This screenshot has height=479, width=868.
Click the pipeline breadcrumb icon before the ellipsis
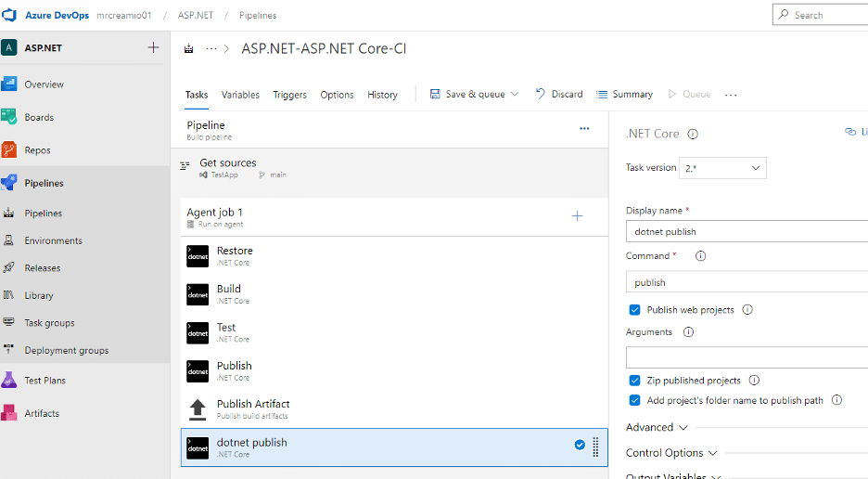pyautogui.click(x=189, y=49)
